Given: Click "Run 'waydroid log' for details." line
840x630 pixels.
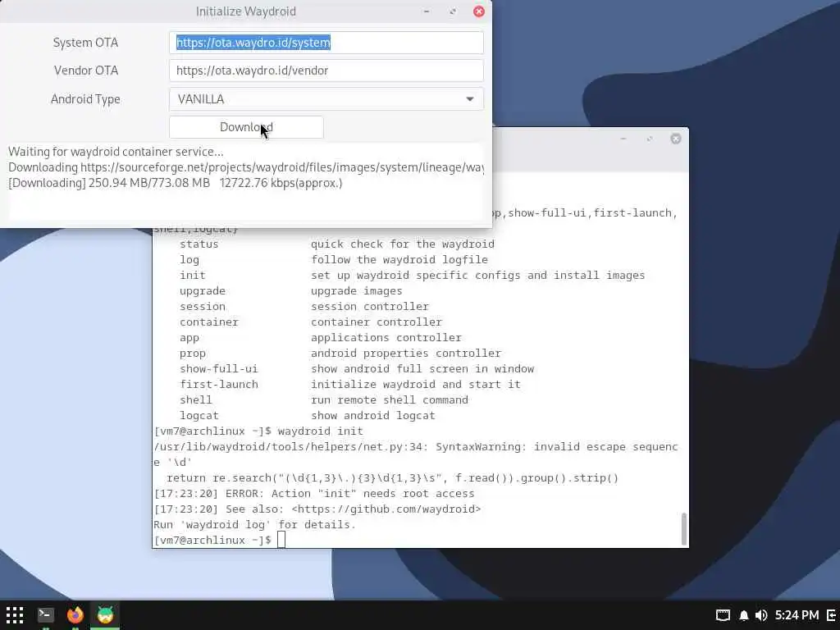Looking at the screenshot, I should click(x=254, y=524).
